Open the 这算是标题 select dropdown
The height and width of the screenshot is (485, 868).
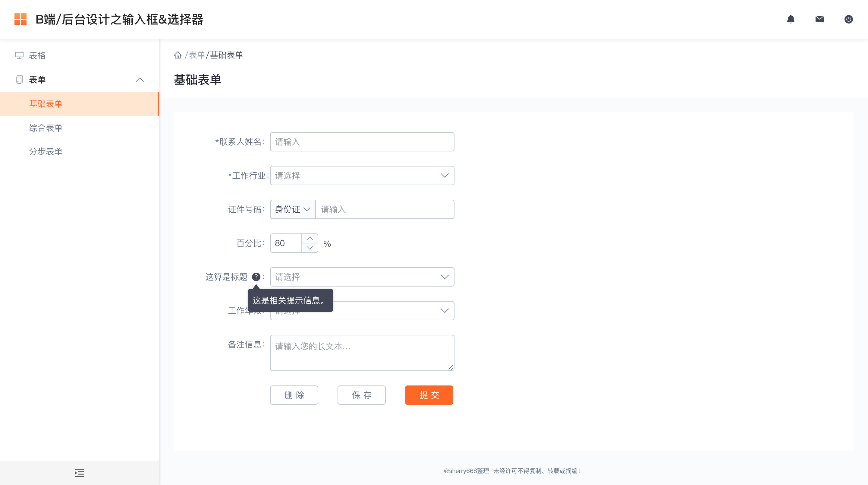pyautogui.click(x=362, y=277)
